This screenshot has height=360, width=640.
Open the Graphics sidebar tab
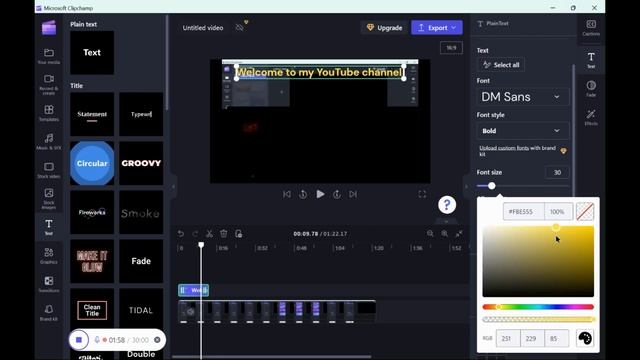coord(49,256)
